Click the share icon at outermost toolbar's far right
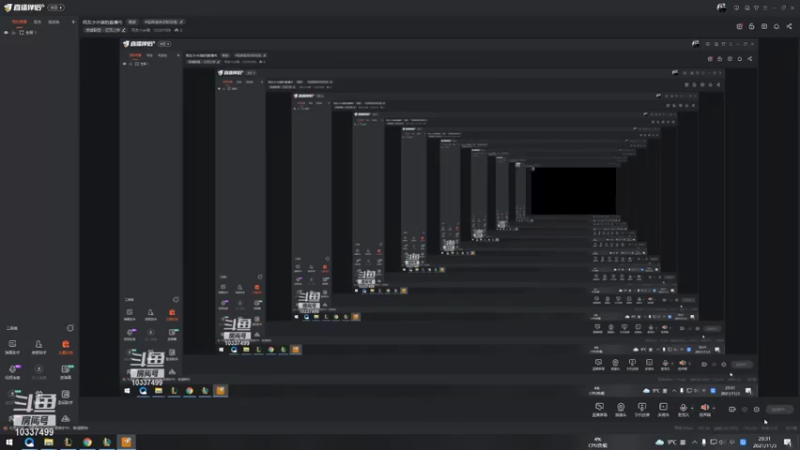 (789, 27)
